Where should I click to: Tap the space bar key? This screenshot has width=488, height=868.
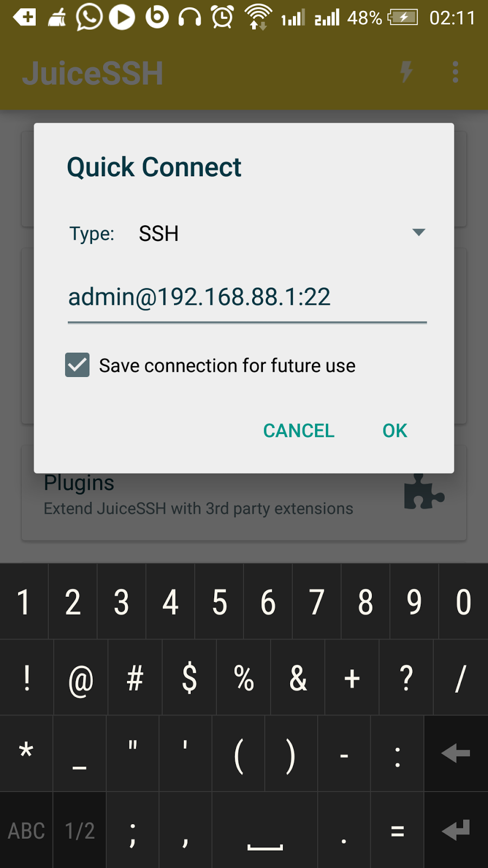[265, 831]
